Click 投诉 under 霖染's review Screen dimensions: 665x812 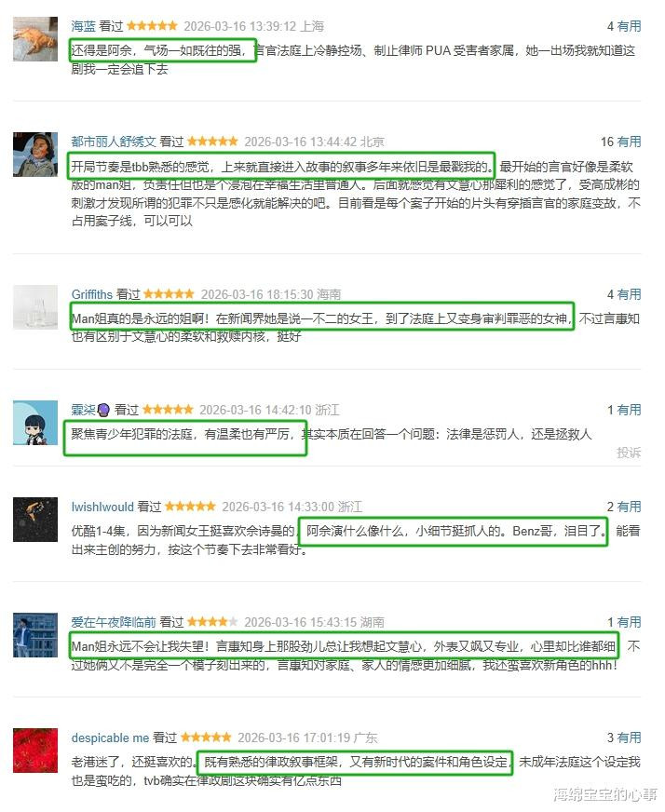(x=629, y=453)
